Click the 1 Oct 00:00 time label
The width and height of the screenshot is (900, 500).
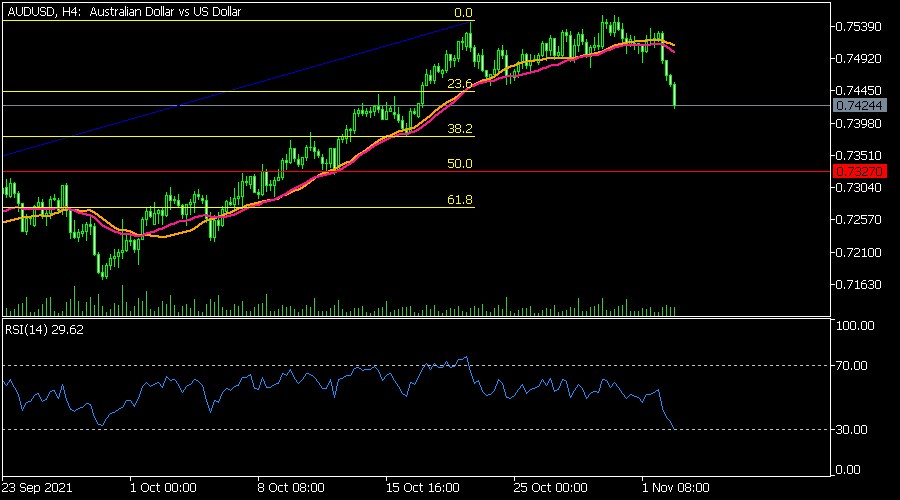tap(163, 488)
